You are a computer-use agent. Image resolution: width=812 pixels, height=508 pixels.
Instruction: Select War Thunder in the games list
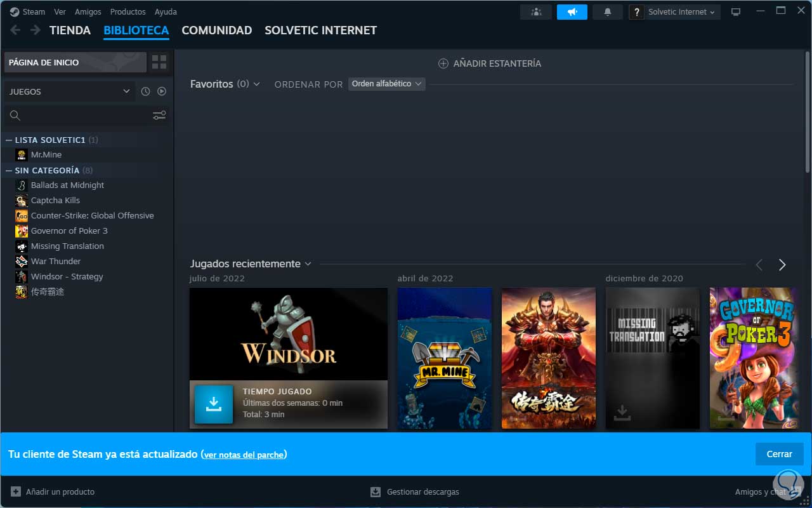[56, 262]
